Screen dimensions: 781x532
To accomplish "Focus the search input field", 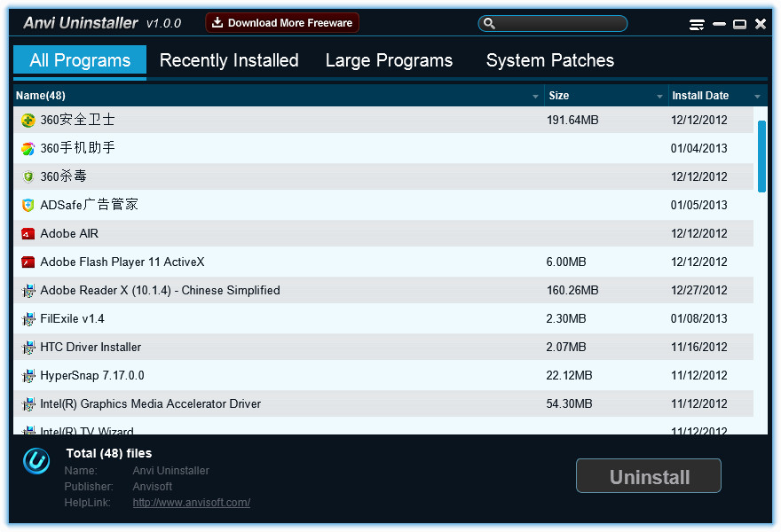I will point(552,23).
